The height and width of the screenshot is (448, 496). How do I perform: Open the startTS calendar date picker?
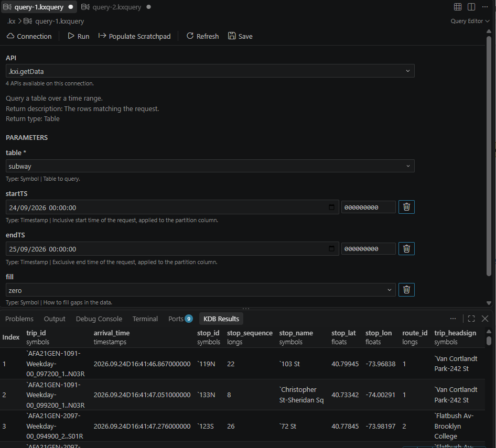tap(331, 207)
